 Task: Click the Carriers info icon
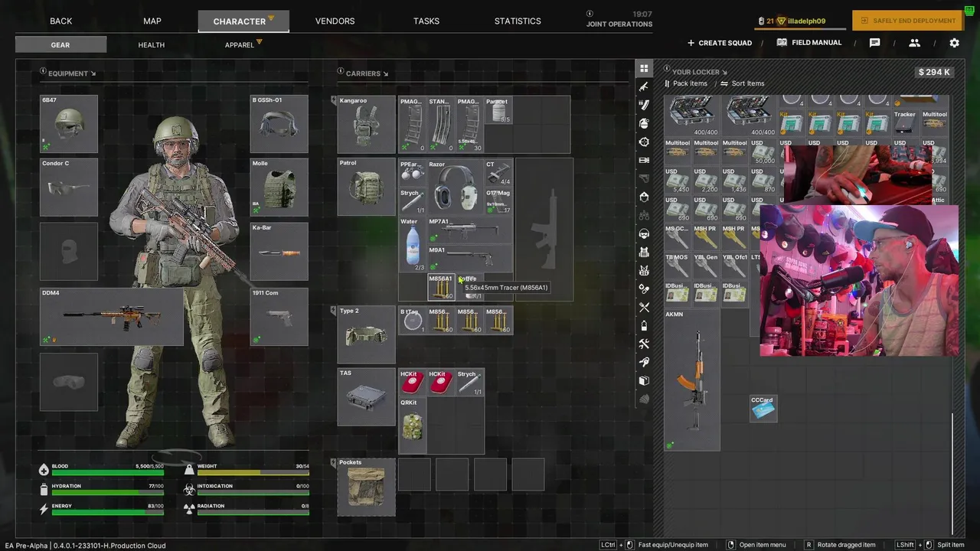pos(340,72)
